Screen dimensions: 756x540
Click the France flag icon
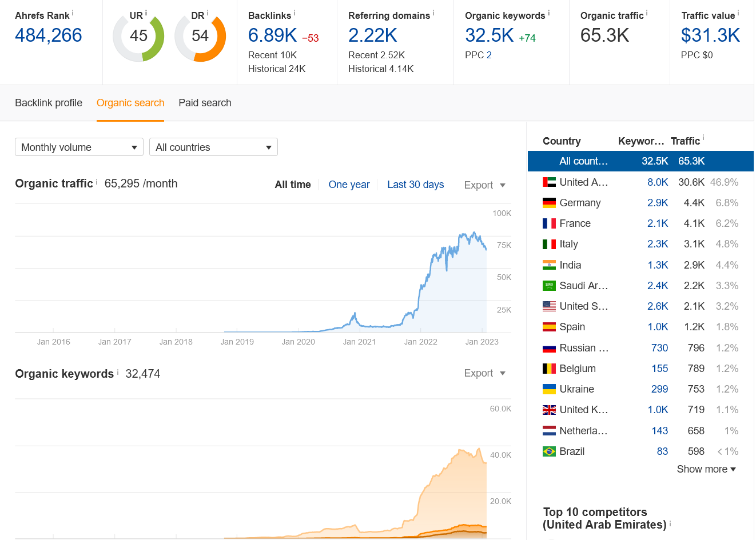click(x=549, y=223)
